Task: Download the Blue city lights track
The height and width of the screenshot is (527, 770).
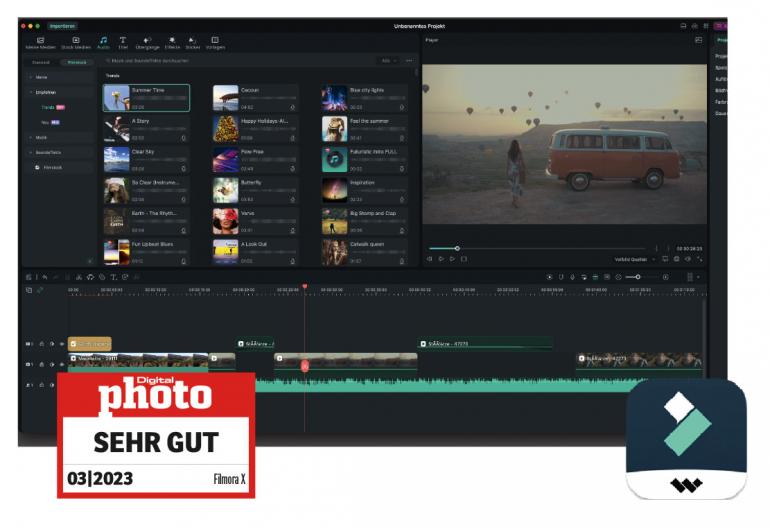Action: (402, 107)
